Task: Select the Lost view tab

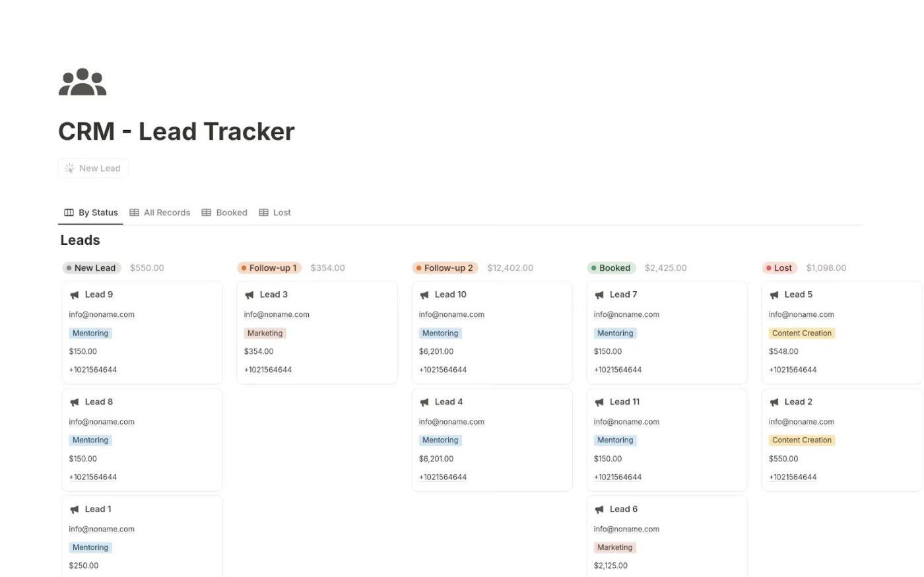Action: click(282, 212)
